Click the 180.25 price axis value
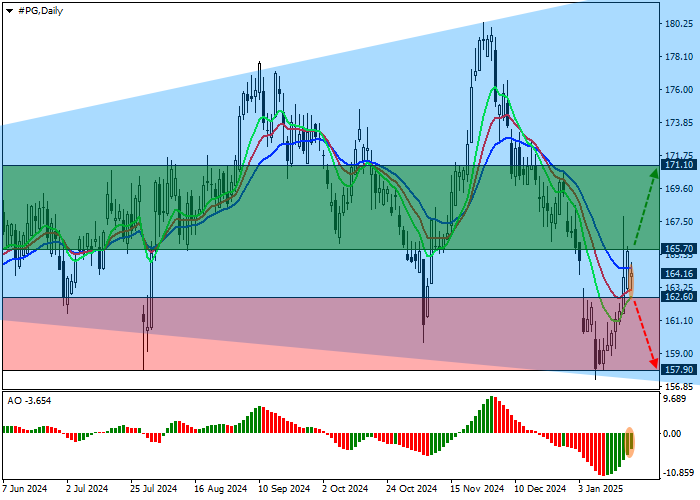Screen dimensions: 700x500 click(679, 24)
